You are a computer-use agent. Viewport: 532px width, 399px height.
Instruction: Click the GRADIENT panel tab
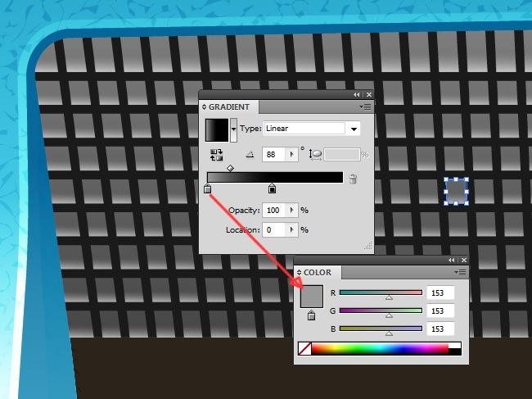(229, 107)
